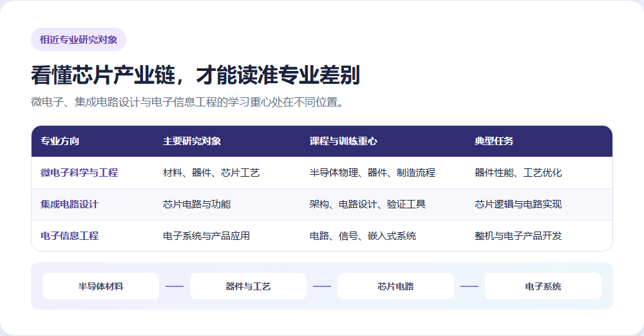Select the 集成电路设计 row label
Screen dimensions: 644x336
coord(70,204)
